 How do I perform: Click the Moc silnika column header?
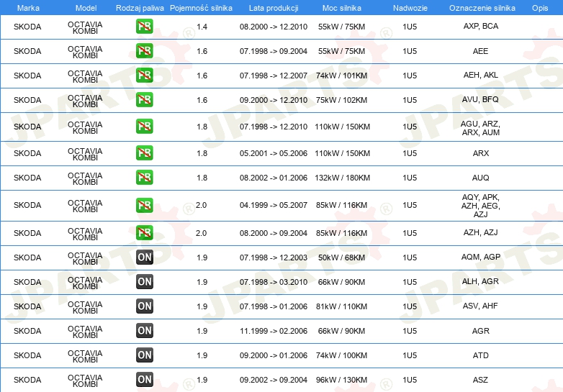click(342, 8)
